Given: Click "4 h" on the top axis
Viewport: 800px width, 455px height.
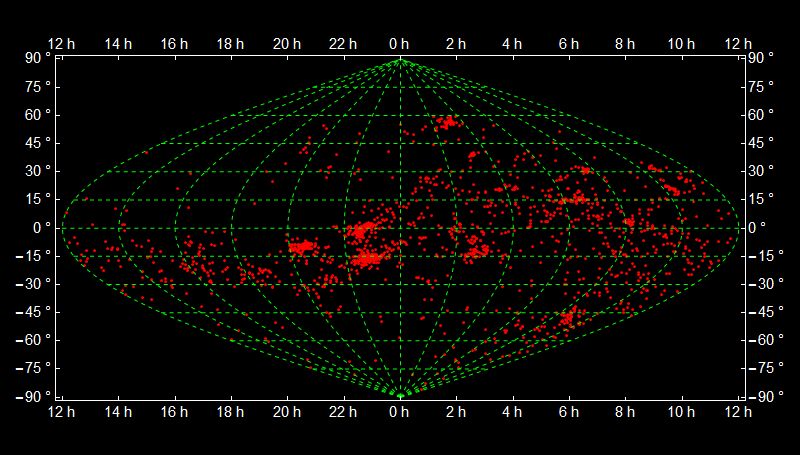Looking at the screenshot, I should pos(512,44).
